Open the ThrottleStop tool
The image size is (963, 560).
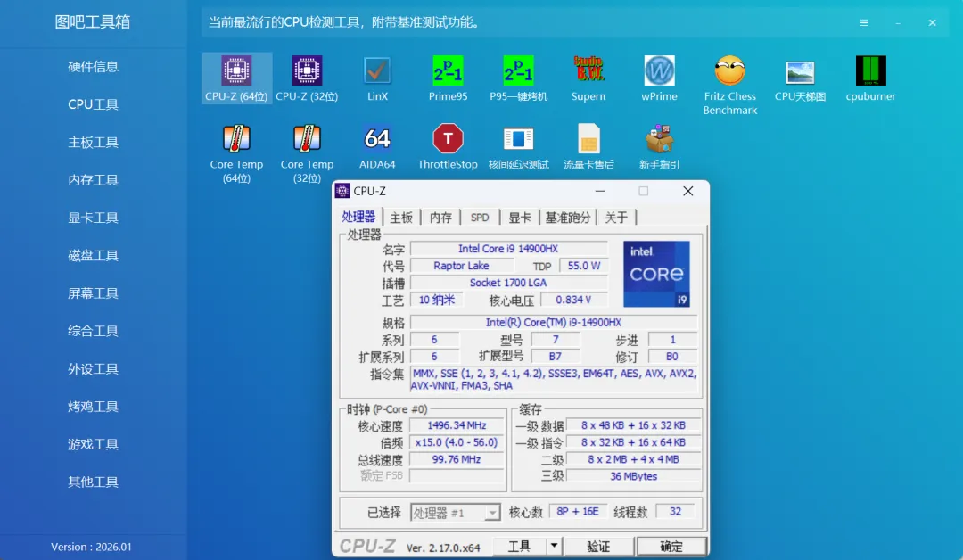pos(448,147)
